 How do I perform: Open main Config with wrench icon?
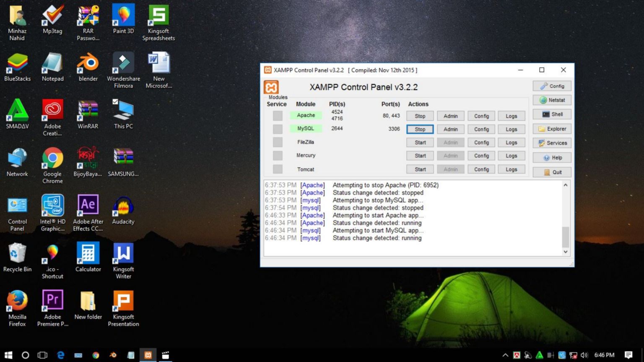[552, 86]
